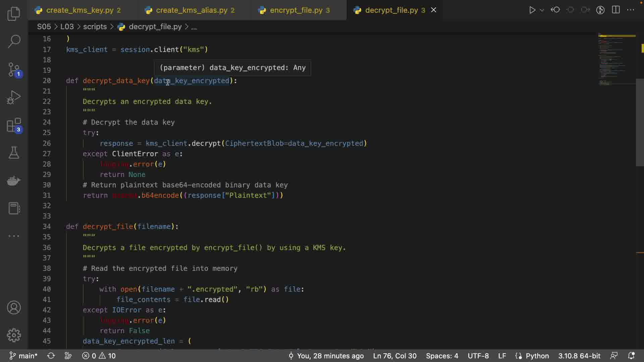Click the main* branch status item
The image size is (644, 362).
pyautogui.click(x=23, y=356)
